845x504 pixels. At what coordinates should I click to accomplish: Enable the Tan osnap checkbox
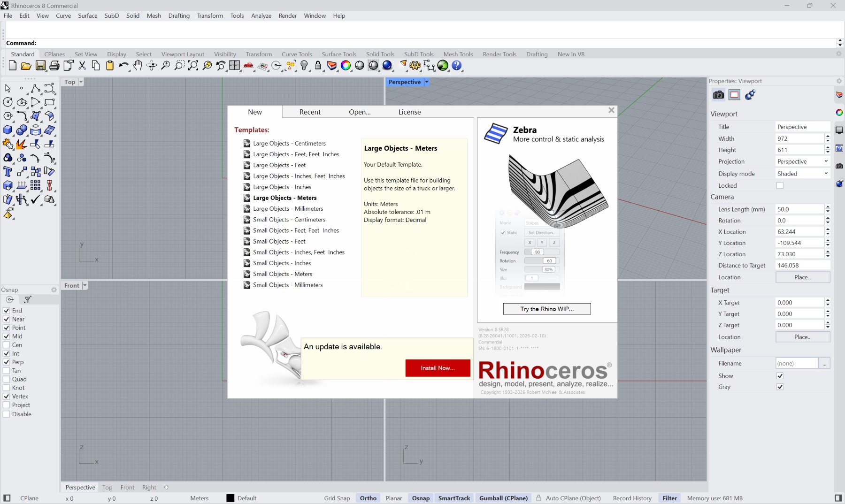[7, 371]
